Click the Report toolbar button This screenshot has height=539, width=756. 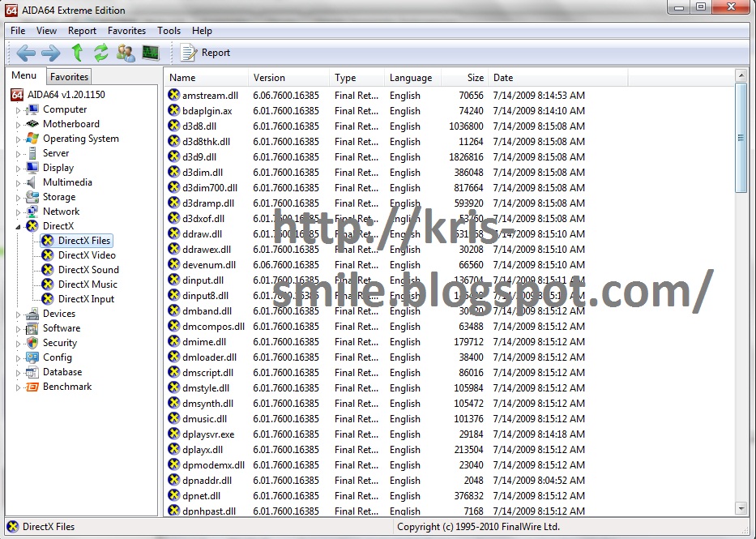pos(205,53)
